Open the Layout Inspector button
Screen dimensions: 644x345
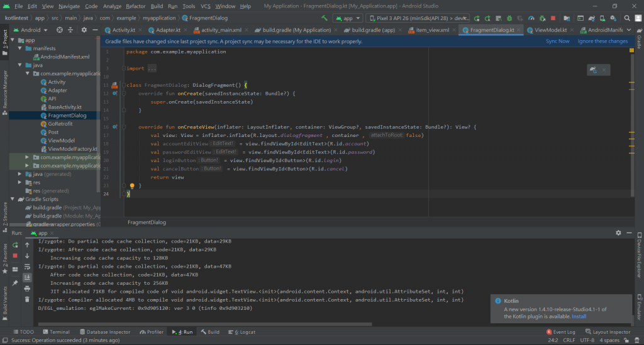pos(608,332)
